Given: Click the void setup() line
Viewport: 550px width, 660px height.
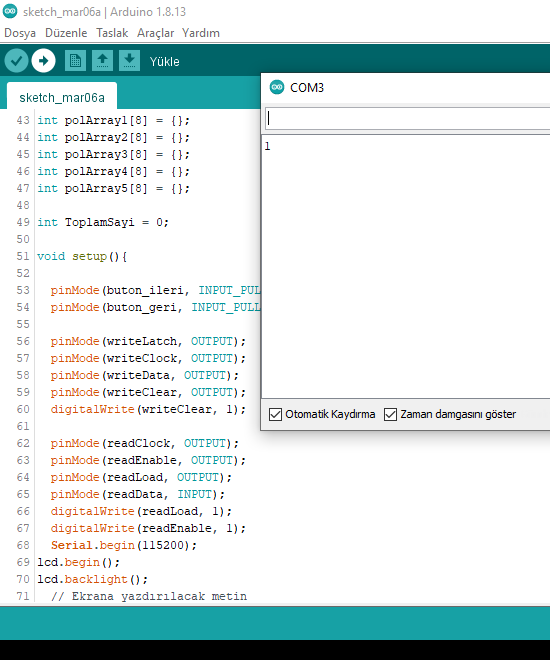Looking at the screenshot, I should pyautogui.click(x=82, y=256).
